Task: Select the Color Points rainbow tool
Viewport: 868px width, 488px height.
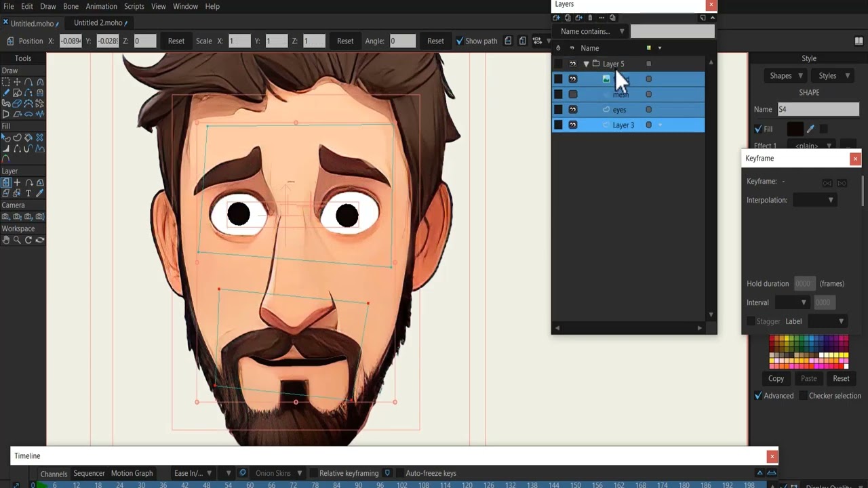Action: 5,159
